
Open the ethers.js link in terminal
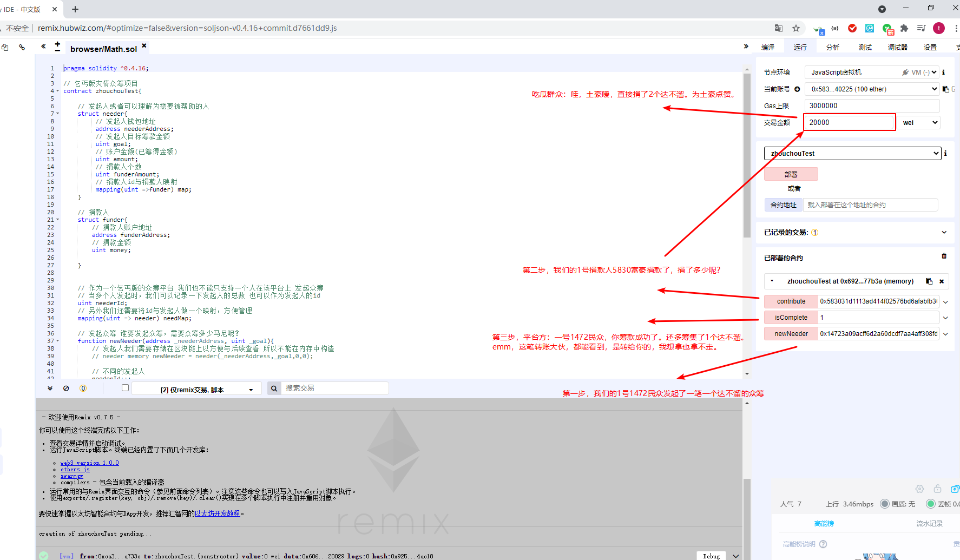coord(75,470)
